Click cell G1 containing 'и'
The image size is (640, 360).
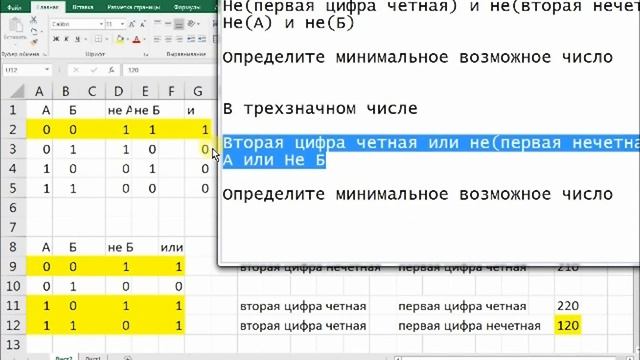(x=198, y=110)
